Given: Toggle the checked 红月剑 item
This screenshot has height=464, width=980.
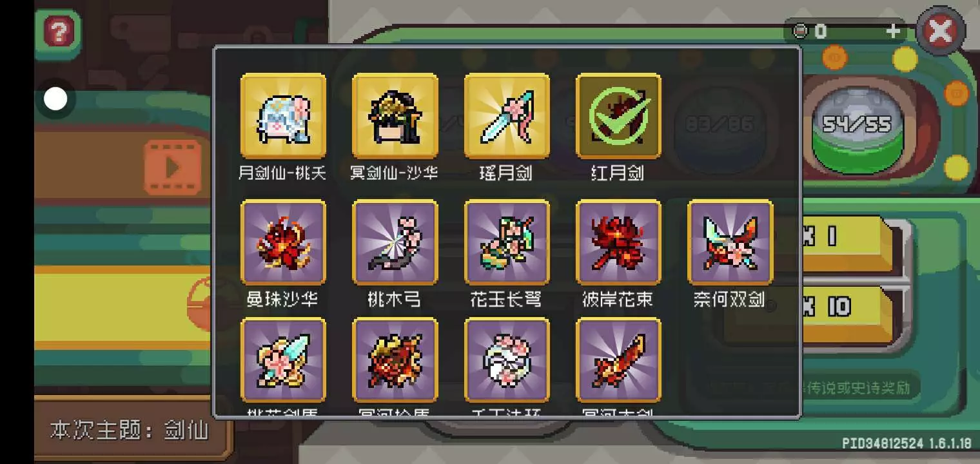Looking at the screenshot, I should pyautogui.click(x=618, y=116).
